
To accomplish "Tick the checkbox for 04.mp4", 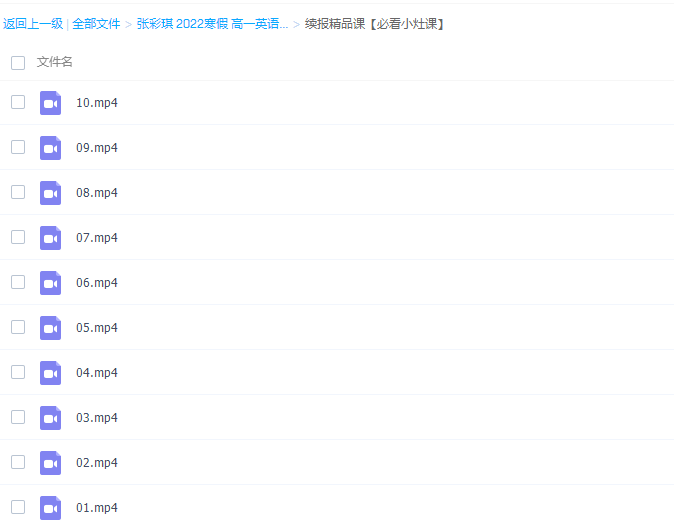I will [x=18, y=372].
